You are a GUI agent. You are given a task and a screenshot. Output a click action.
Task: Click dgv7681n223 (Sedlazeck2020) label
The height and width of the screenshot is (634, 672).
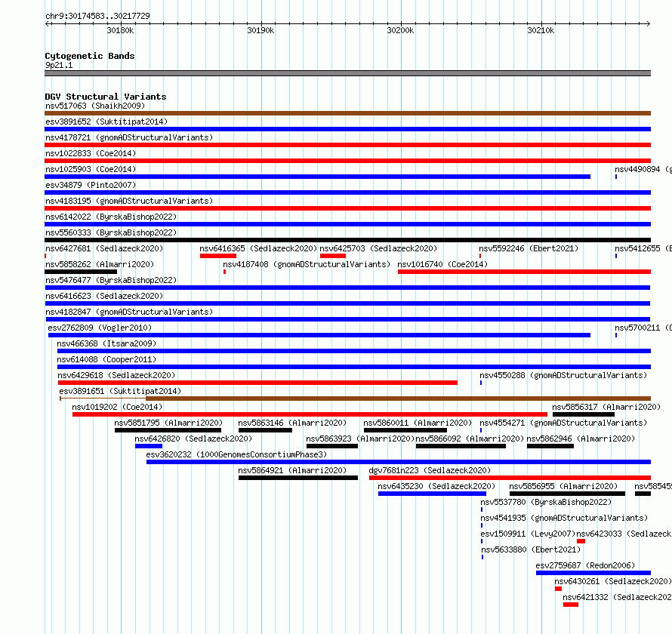[430, 470]
